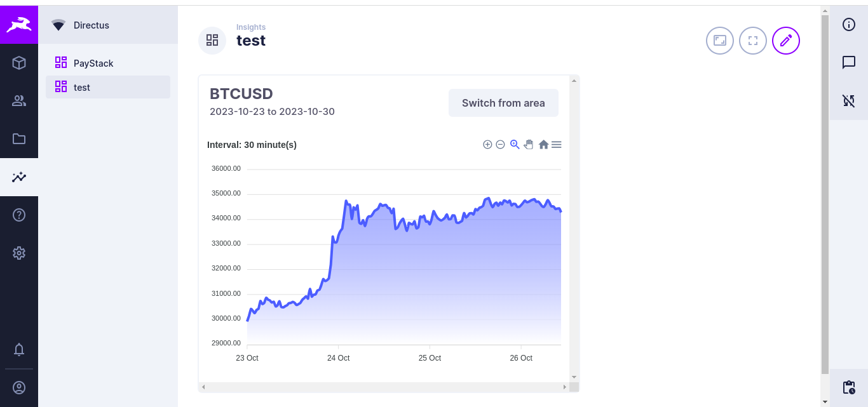Screen dimensions: 868x407
Task: Show notifications via the bell icon
Action: pos(19,349)
